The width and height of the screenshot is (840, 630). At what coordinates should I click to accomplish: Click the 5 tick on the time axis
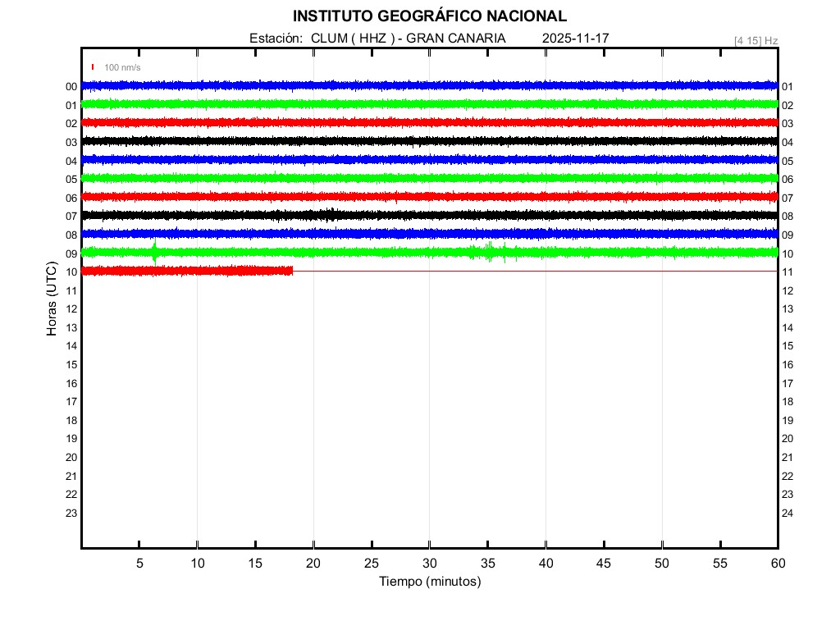coord(139,564)
